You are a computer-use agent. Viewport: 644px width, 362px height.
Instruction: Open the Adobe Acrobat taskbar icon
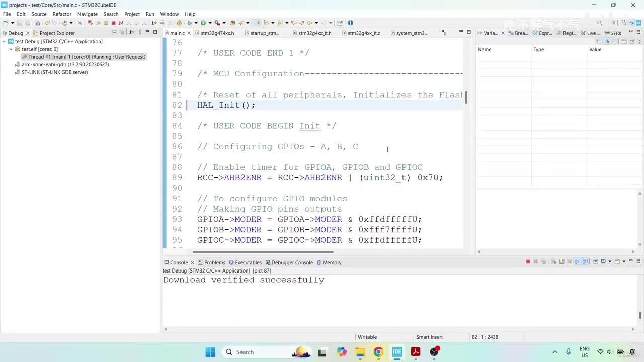click(416, 352)
